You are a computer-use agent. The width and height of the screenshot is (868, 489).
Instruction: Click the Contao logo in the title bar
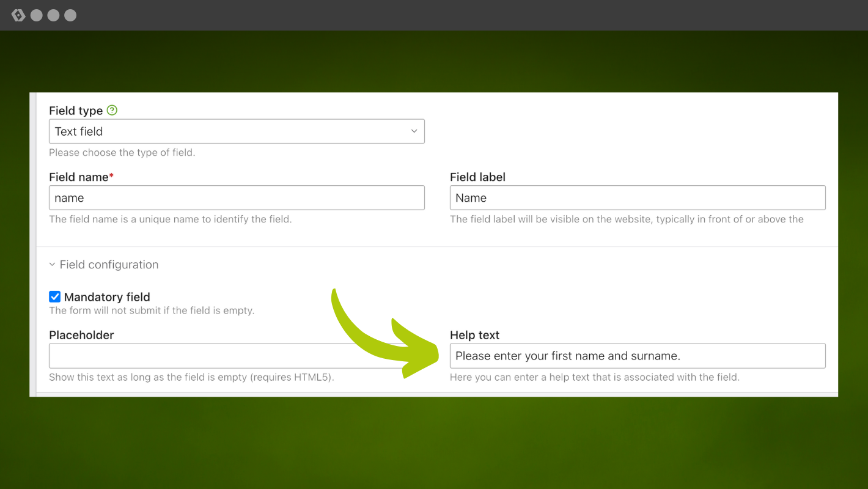point(18,15)
